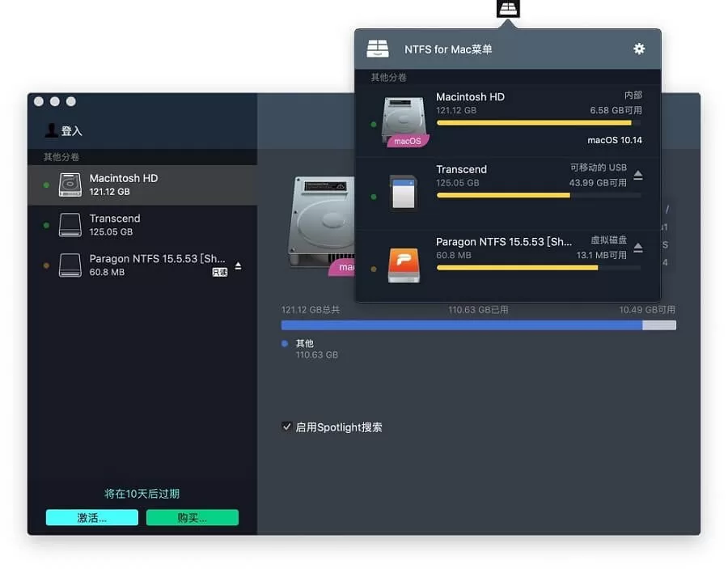This screenshot has height=569, width=728.
Task: Click the 内部 label in popup
Action: tap(633, 96)
